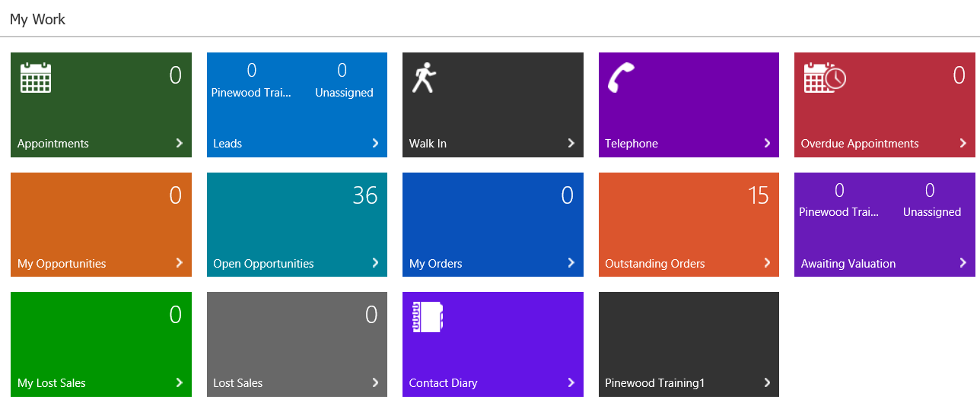Expand Awaiting Valuation via chevron arrow
The height and width of the screenshot is (409, 980).
pyautogui.click(x=963, y=263)
